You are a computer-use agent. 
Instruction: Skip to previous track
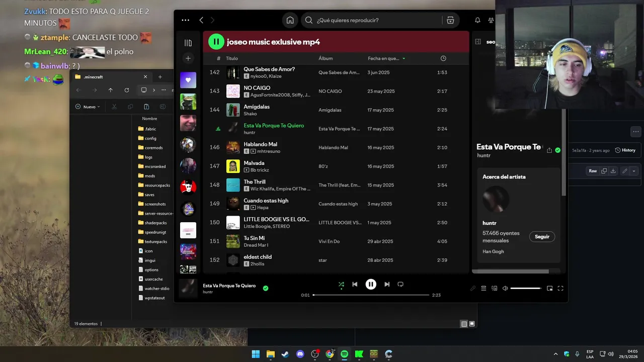pos(355,284)
